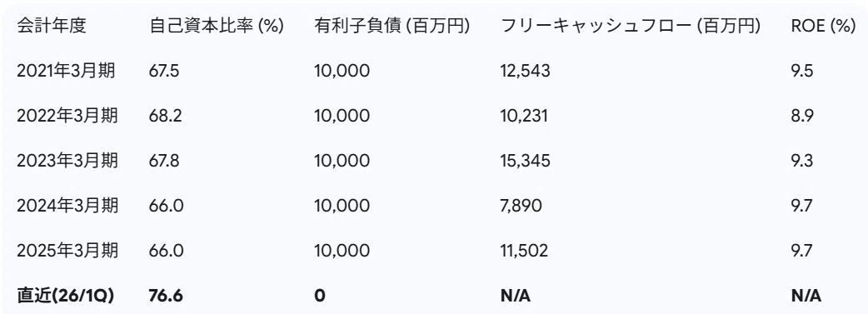Click the ROE (%) column header
868x314 pixels.
[x=824, y=26]
